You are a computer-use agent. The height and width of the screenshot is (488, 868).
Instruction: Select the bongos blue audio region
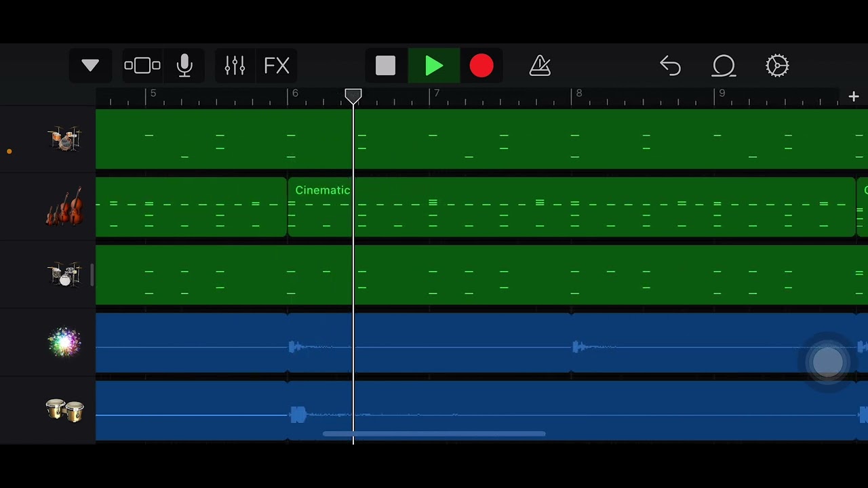coord(571,410)
